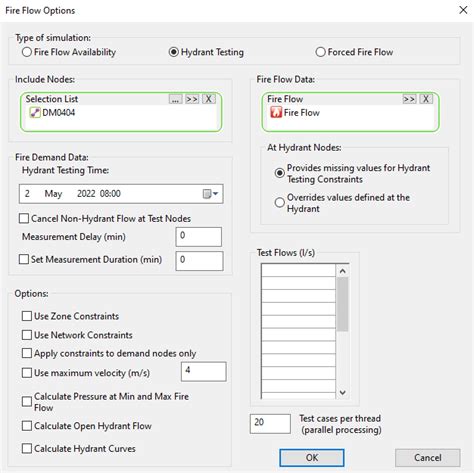474x473 pixels.
Task: Click the >> button in Selection List box
Action: (192, 99)
